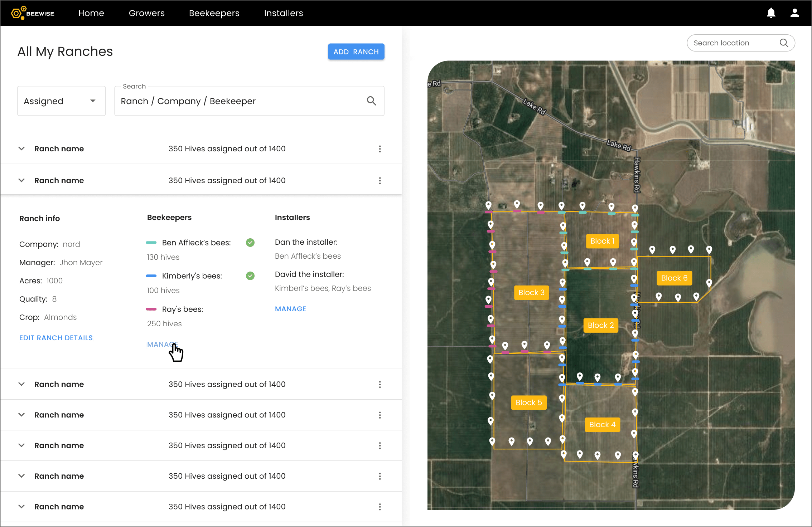Open three-dot menu of expanded ranch row
Screen dimensions: 812x527
coord(380,181)
